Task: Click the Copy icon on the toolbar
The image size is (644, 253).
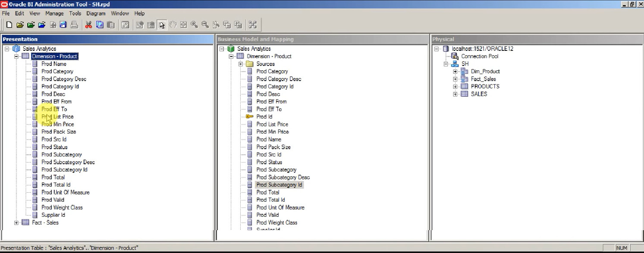Action: [x=99, y=25]
